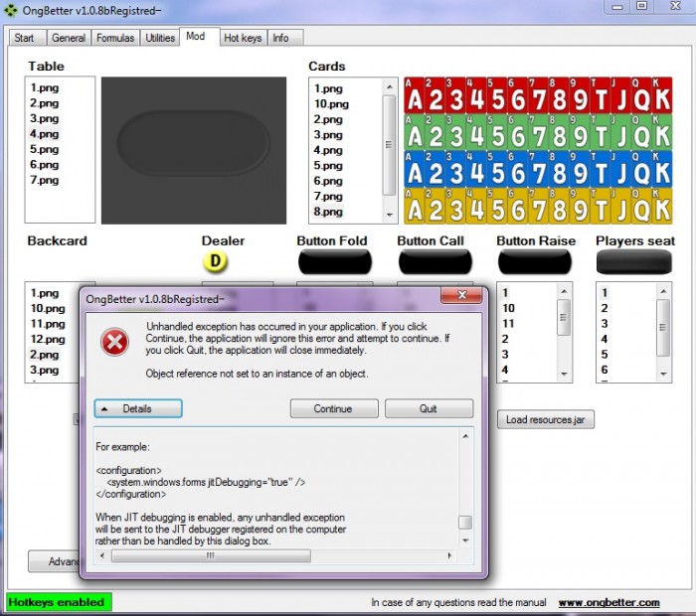Open the www.ongbetter.com link
The image size is (696, 616).
click(x=609, y=603)
